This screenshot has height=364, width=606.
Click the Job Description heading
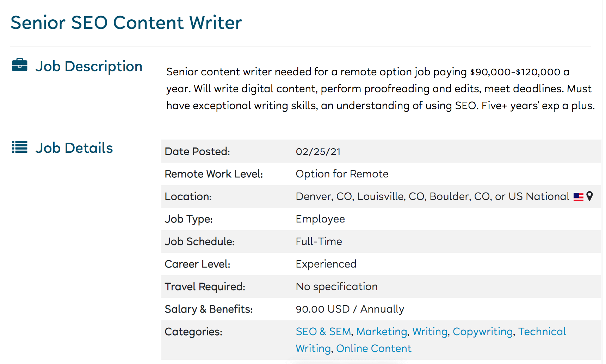pos(89,67)
